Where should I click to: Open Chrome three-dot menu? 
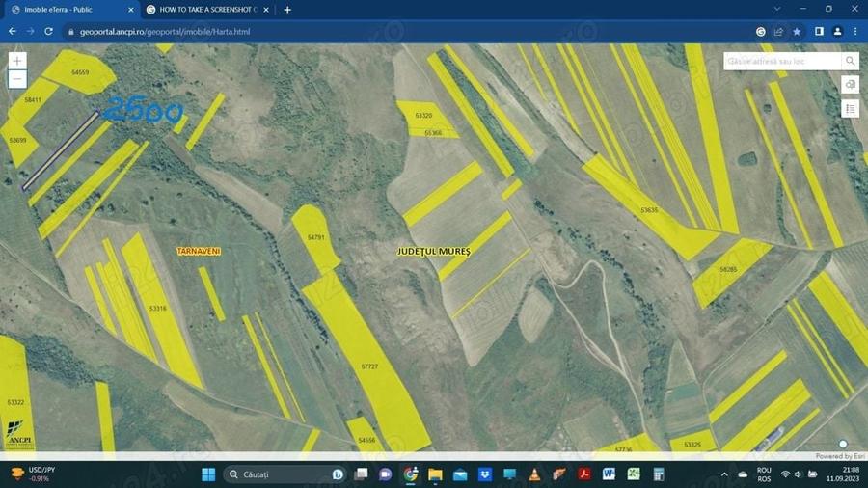pos(855,32)
